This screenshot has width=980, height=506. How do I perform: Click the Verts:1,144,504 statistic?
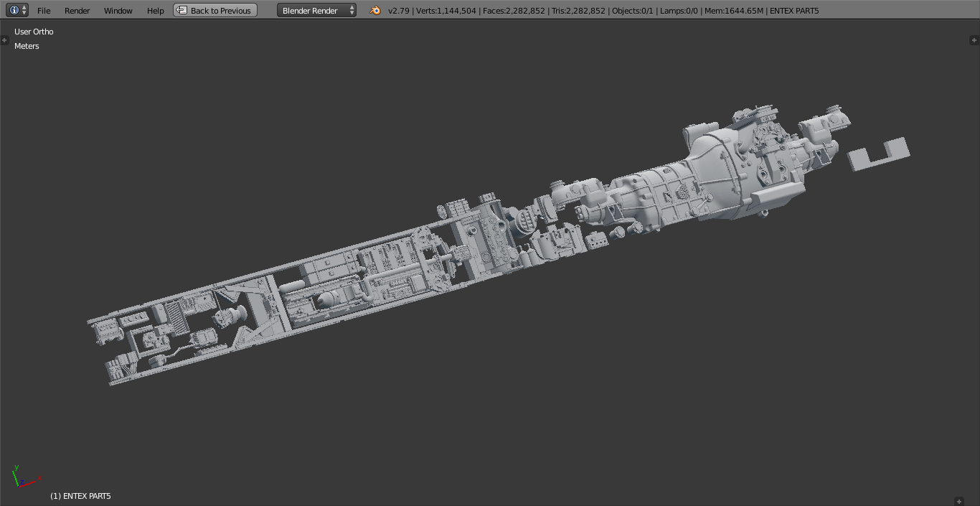pyautogui.click(x=446, y=11)
